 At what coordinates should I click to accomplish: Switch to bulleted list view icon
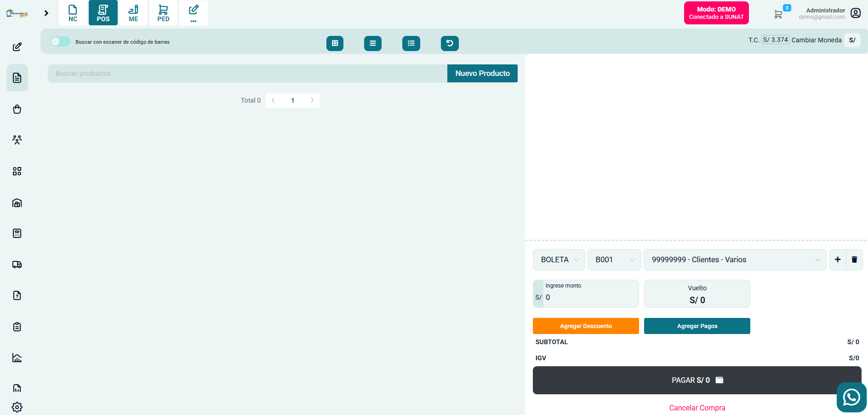[x=411, y=43]
